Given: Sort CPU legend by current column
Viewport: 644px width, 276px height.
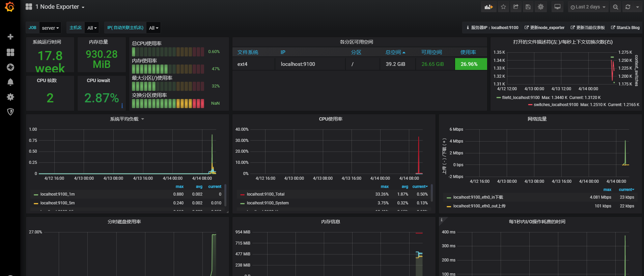Looking at the screenshot, I should (x=420, y=186).
